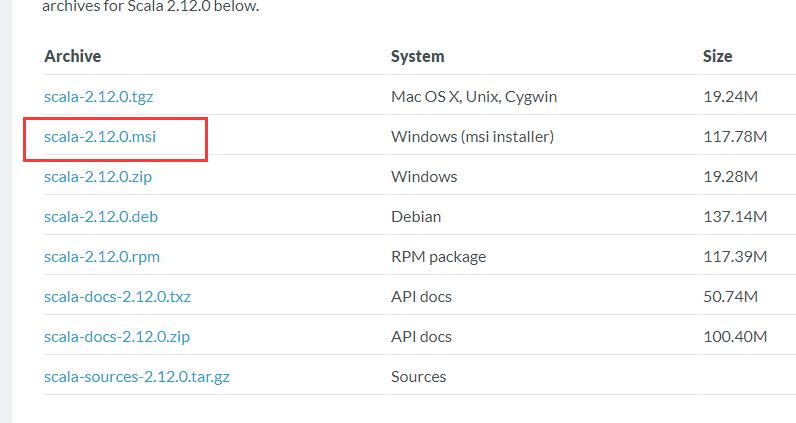Viewport: 796px width, 423px height.
Task: Select the scala-2.12.0.deb Debian package link
Action: pyautogui.click(x=100, y=217)
